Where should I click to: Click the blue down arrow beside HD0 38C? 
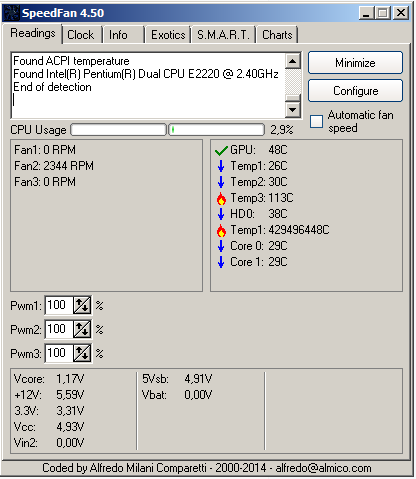[221, 214]
